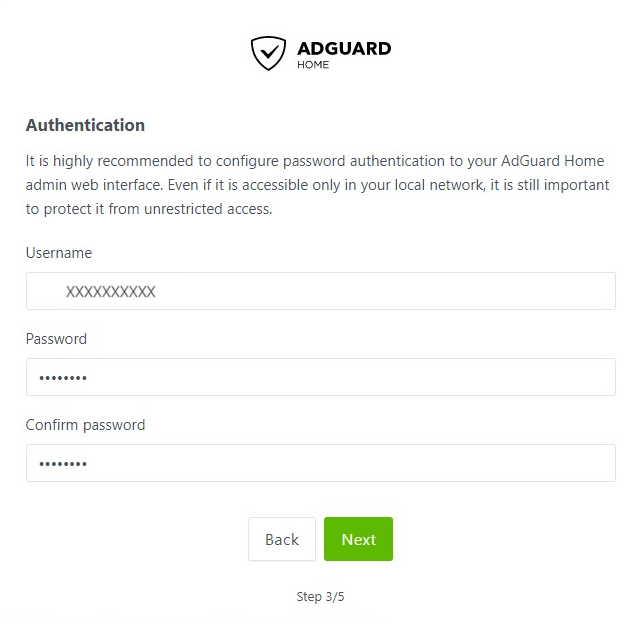This screenshot has width=642, height=623.
Task: Click the dots in the Password field
Action: 63,378
